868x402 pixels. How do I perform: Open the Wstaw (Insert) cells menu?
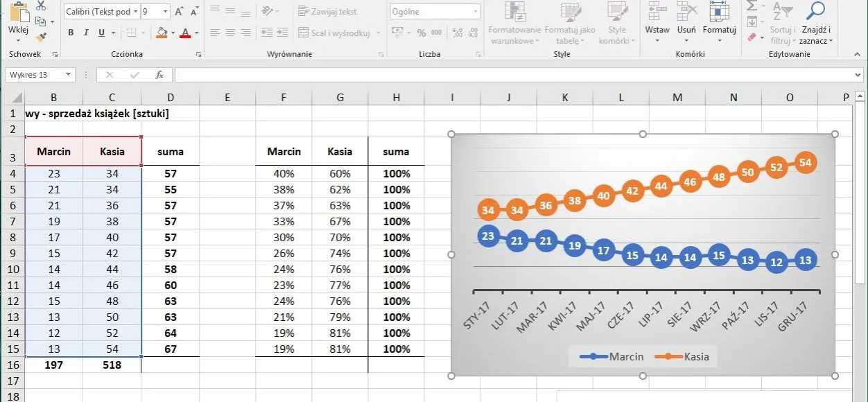tap(657, 30)
